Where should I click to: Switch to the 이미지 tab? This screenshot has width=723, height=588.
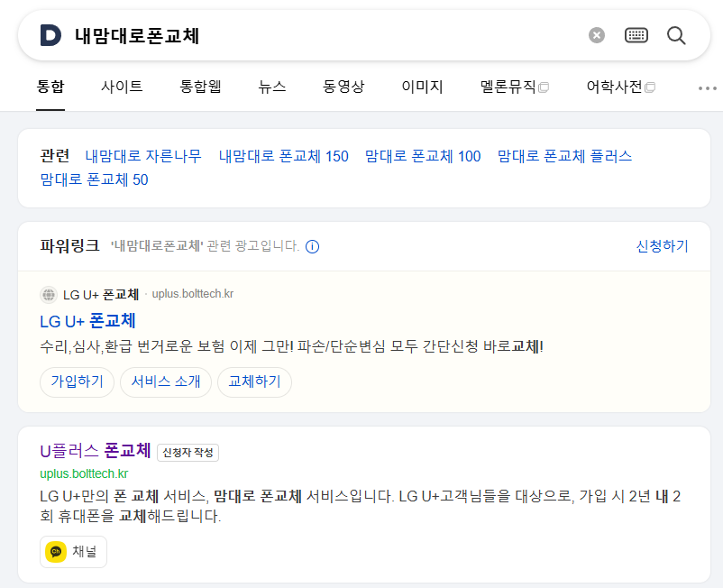[421, 87]
